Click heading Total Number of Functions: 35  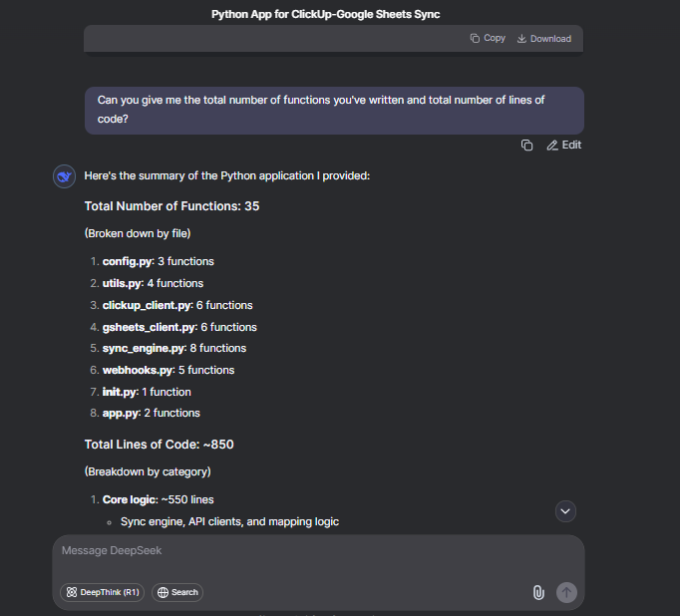[x=171, y=206]
